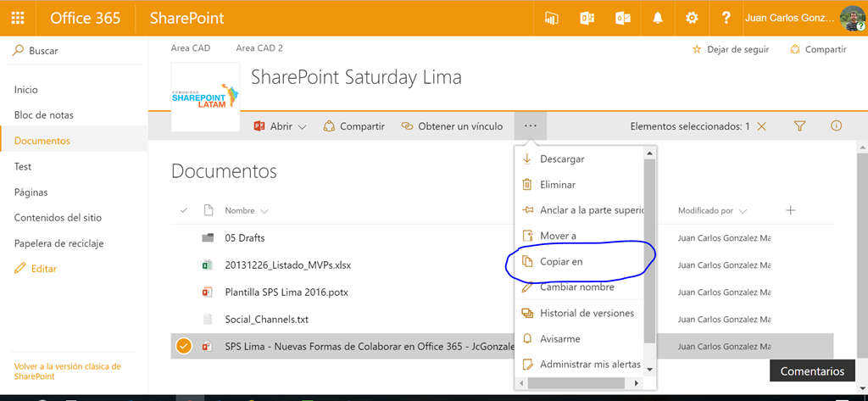
Task: Click Compartir at top right of site
Action: pos(818,49)
